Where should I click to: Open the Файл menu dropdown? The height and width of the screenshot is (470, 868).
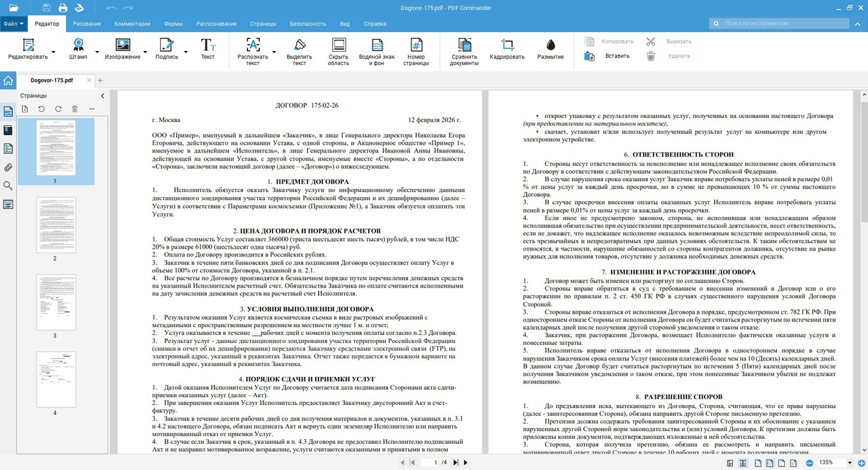[13, 24]
